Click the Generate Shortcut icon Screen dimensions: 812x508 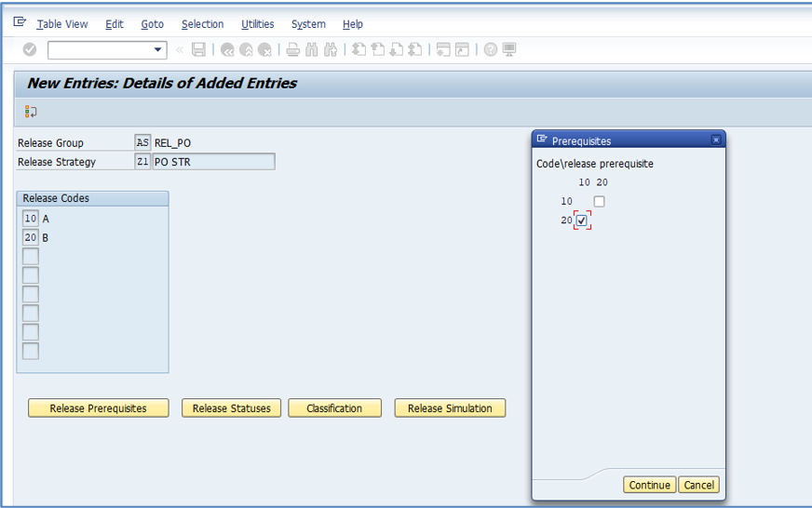click(462, 49)
